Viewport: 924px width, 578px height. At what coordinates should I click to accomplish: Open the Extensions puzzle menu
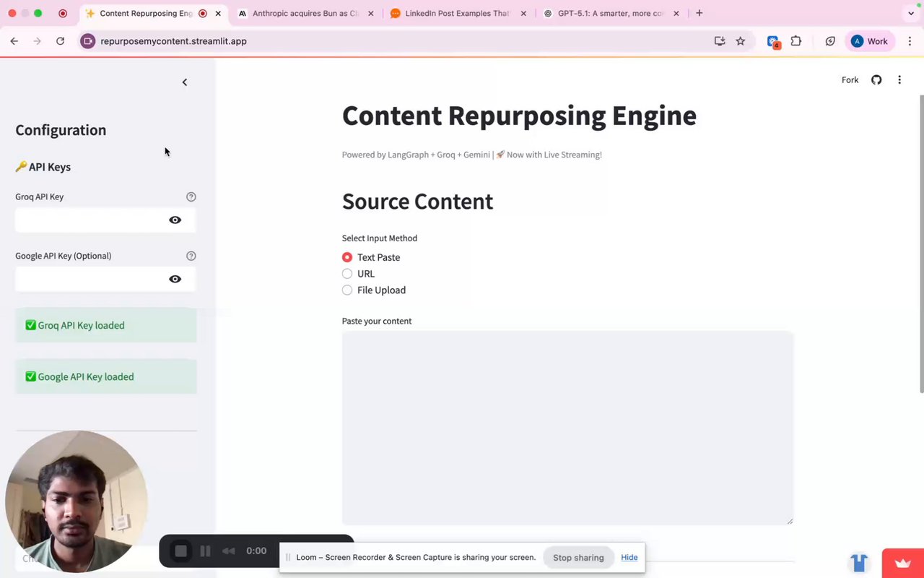(x=796, y=41)
